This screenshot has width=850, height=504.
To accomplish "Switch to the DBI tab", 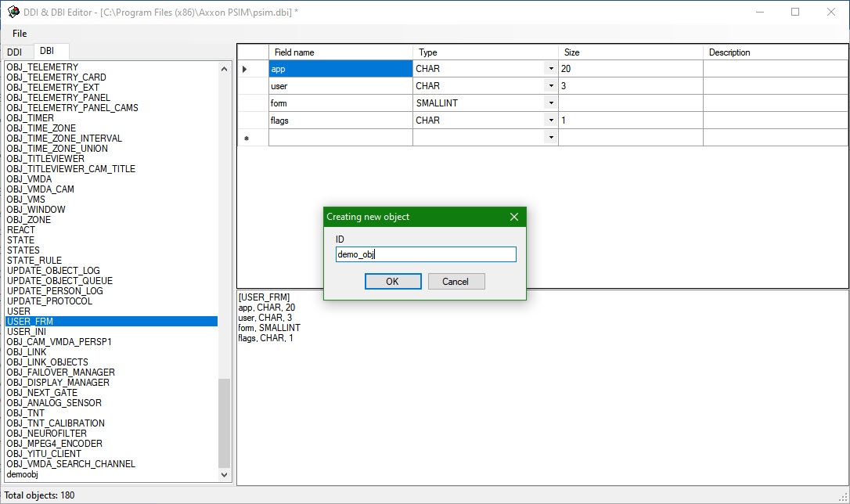I will point(48,51).
